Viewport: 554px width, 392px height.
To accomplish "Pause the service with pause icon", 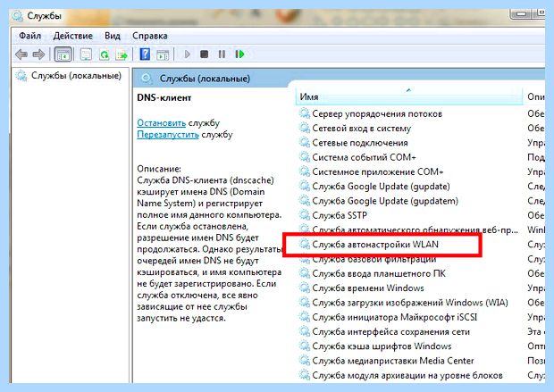I will (x=222, y=54).
